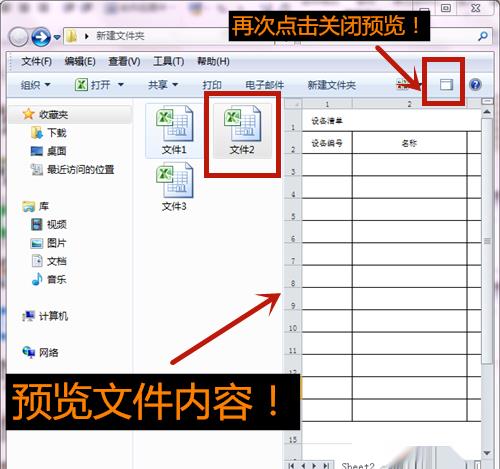The width and height of the screenshot is (500, 469).
Task: Expand the 组织 dropdown
Action: pos(35,85)
